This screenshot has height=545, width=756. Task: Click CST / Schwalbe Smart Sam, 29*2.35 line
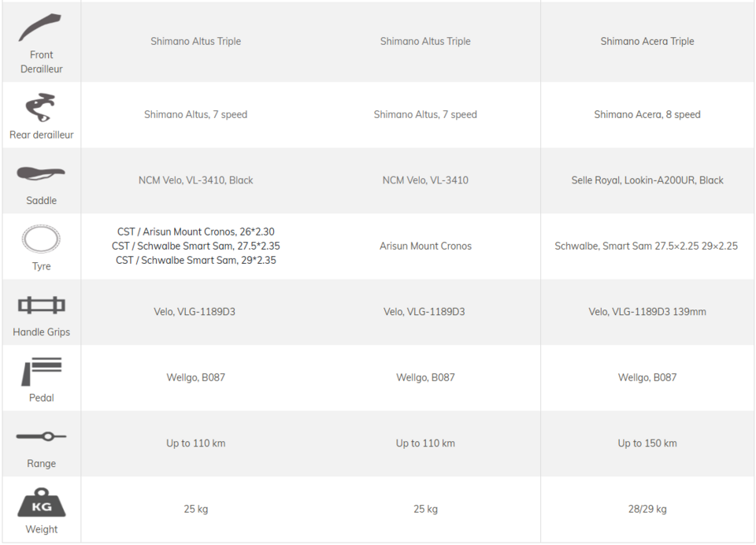196,261
